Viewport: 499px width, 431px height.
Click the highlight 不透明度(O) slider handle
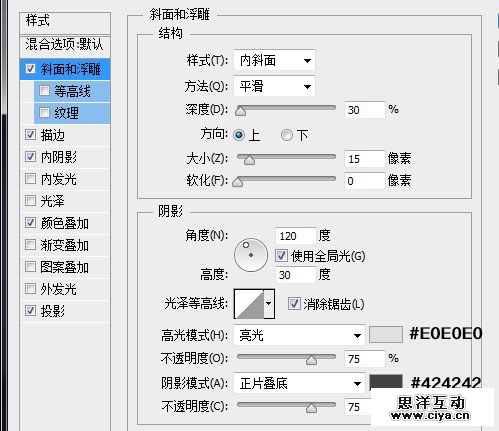coord(311,360)
